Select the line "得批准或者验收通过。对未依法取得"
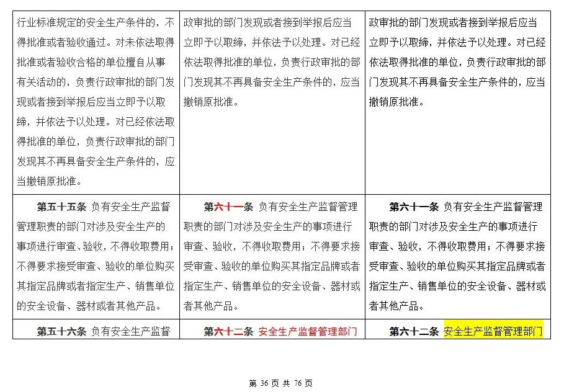 [x=96, y=42]
